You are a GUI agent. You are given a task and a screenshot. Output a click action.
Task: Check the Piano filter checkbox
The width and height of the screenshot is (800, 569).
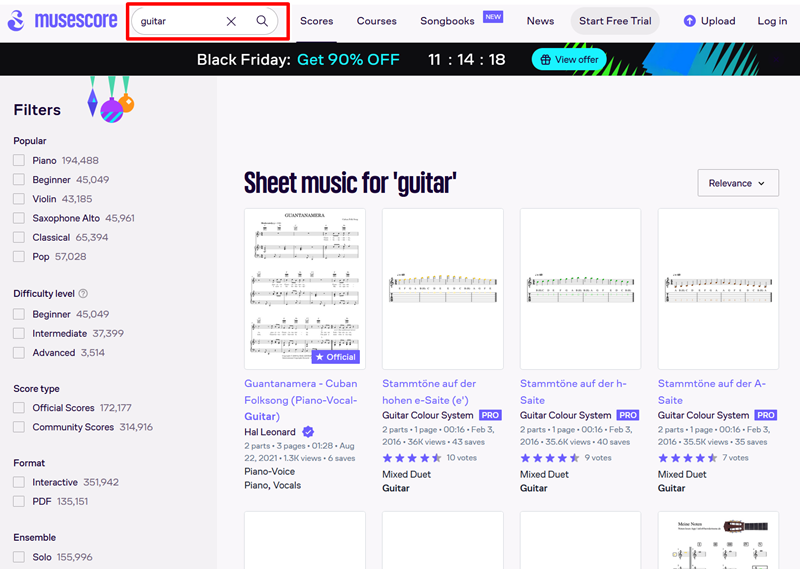coord(19,160)
